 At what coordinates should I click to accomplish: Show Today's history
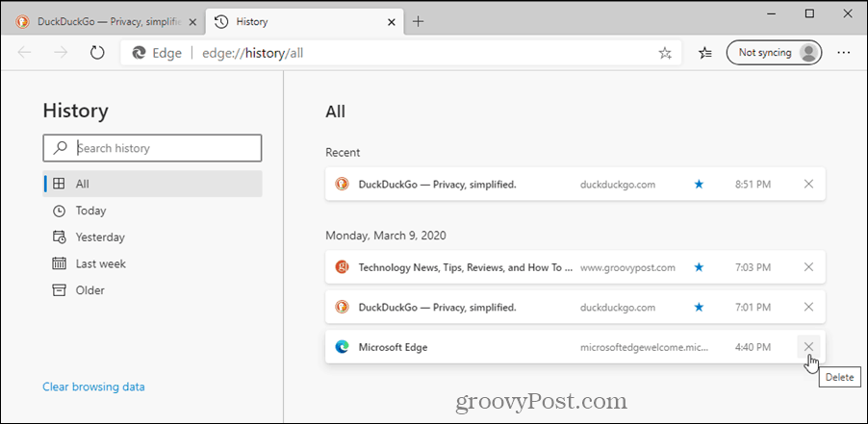click(91, 211)
